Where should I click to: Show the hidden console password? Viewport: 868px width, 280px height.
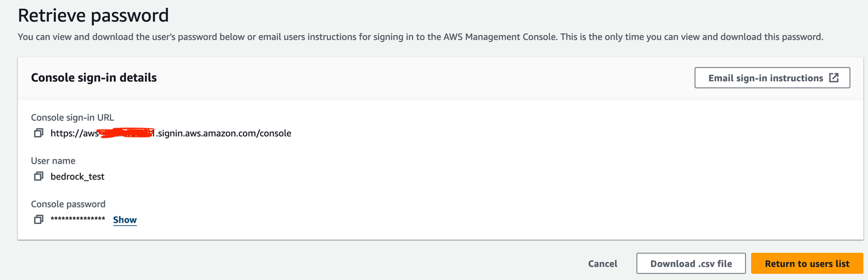125,220
